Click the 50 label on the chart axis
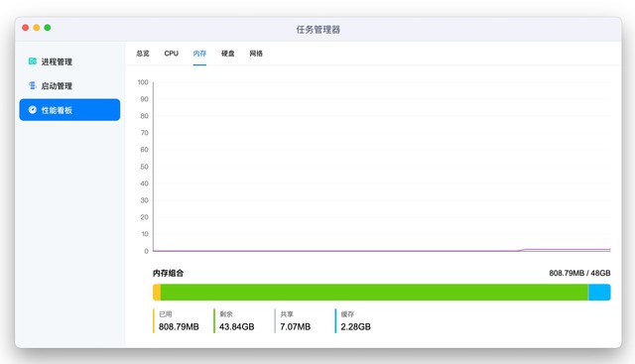 [x=144, y=167]
